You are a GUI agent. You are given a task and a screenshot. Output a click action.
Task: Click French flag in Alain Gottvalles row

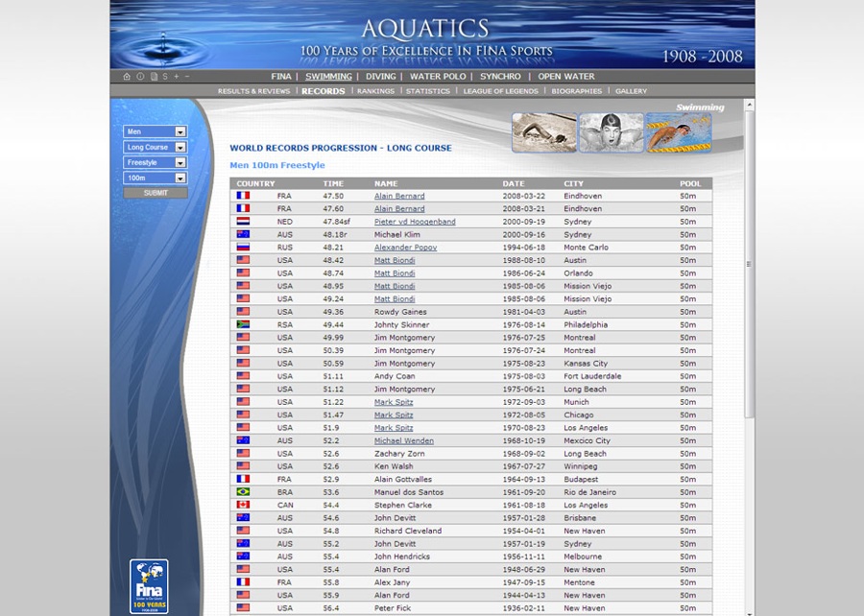243,479
